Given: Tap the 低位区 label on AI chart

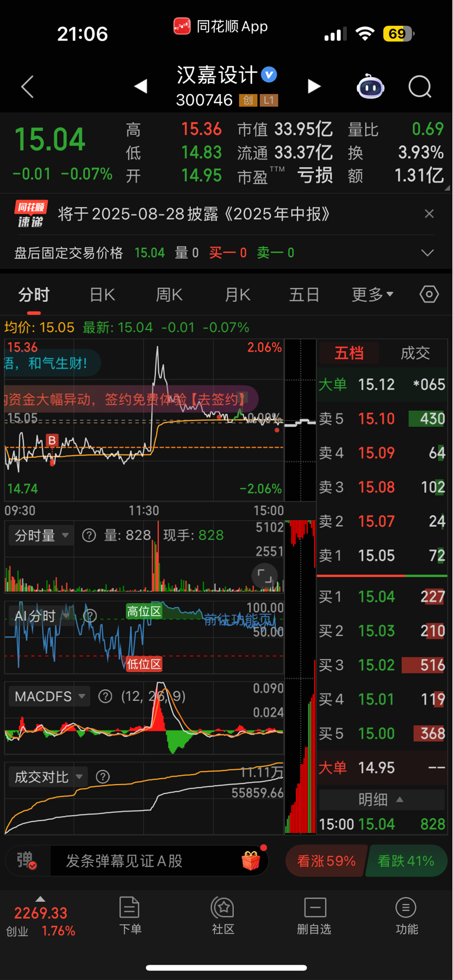Looking at the screenshot, I should [144, 664].
